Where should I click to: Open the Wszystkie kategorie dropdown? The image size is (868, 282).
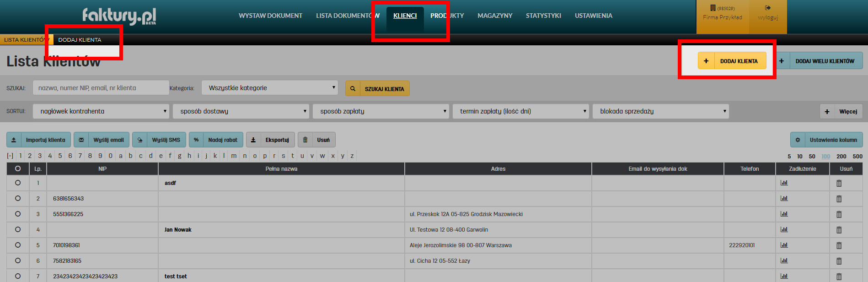coord(269,88)
